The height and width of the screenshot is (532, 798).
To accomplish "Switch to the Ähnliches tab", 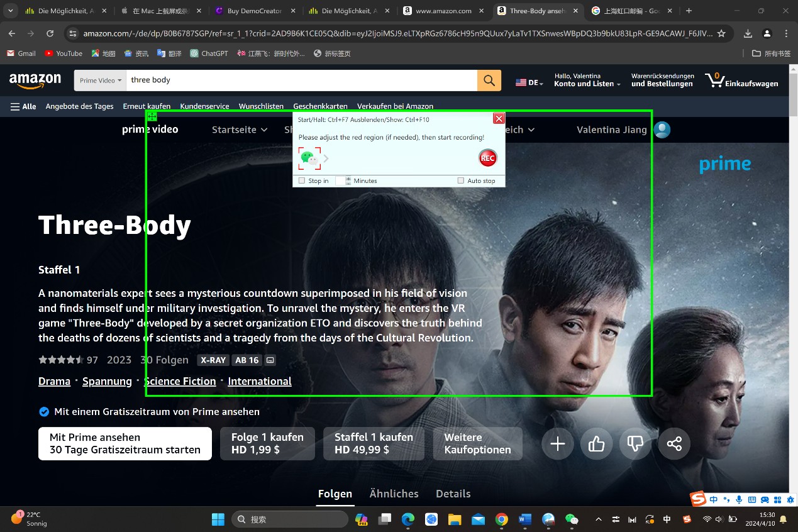I will coord(394,494).
